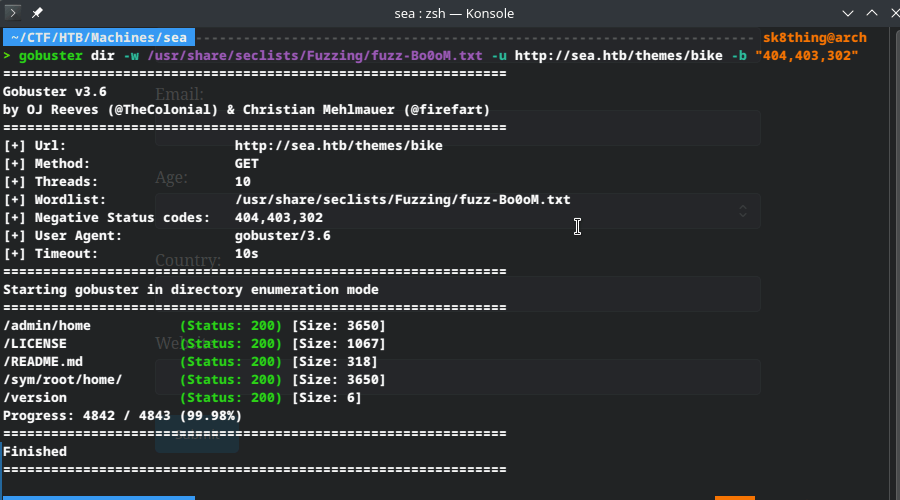The width and height of the screenshot is (900, 500).
Task: Click the Progress 4842 / 4843 line
Action: pyautogui.click(x=122, y=415)
